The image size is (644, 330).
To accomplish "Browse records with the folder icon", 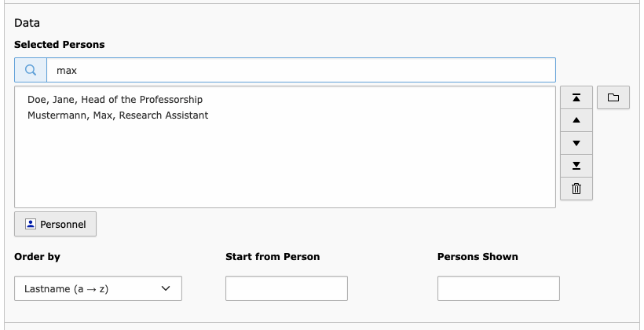I will (613, 97).
